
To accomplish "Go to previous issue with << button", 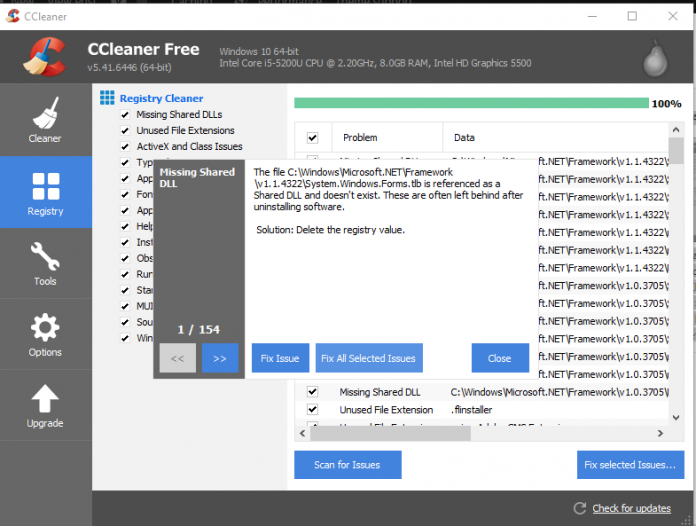I will [178, 358].
